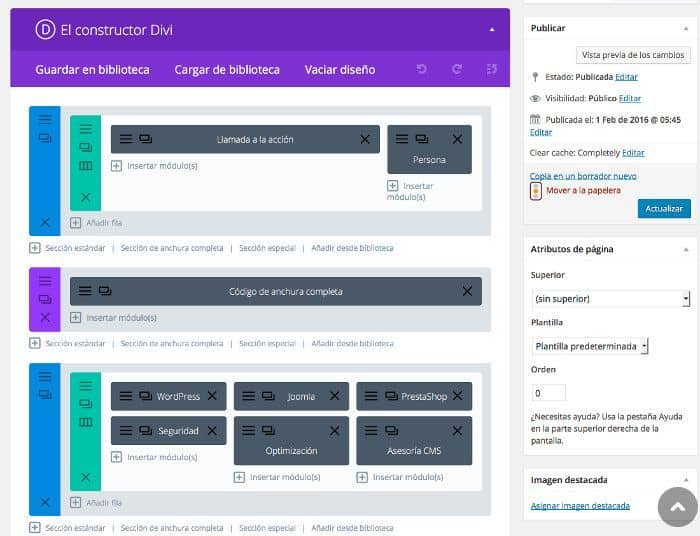
Task: Clone the Persona module
Action: click(422, 139)
